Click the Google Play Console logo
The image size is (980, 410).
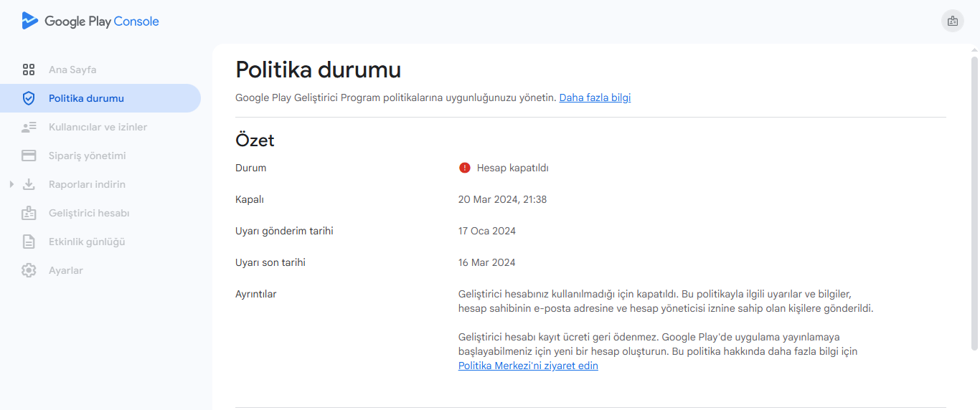click(90, 21)
